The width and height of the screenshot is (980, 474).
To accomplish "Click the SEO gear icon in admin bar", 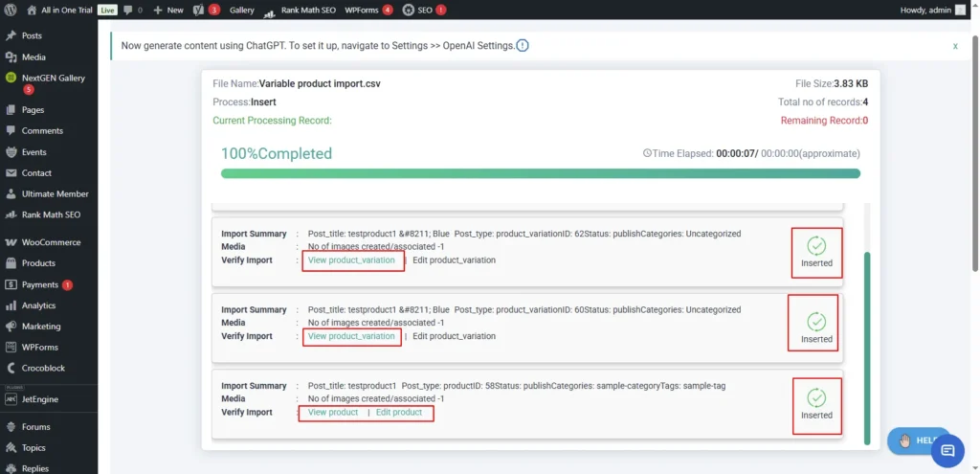I will [x=409, y=10].
